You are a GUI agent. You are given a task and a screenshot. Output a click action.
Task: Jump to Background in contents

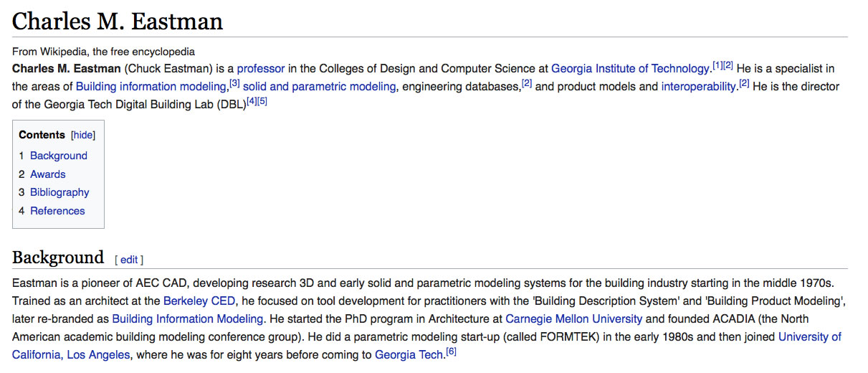coord(58,156)
